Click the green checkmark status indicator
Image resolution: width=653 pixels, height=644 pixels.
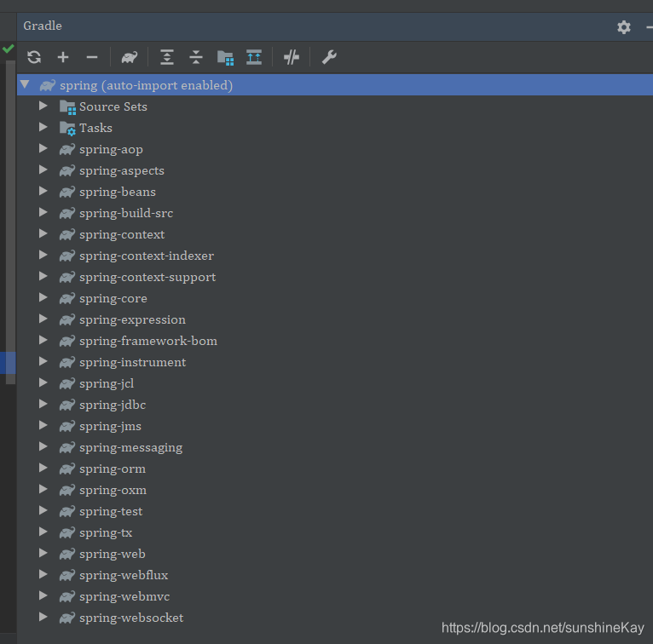(8, 49)
